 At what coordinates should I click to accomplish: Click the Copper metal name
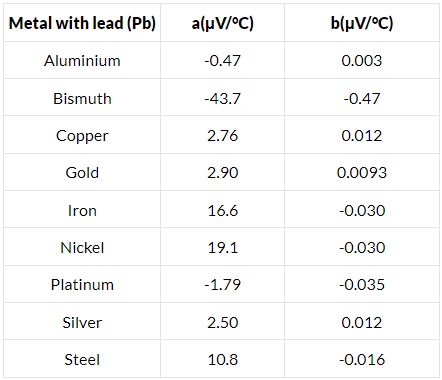coord(82,136)
